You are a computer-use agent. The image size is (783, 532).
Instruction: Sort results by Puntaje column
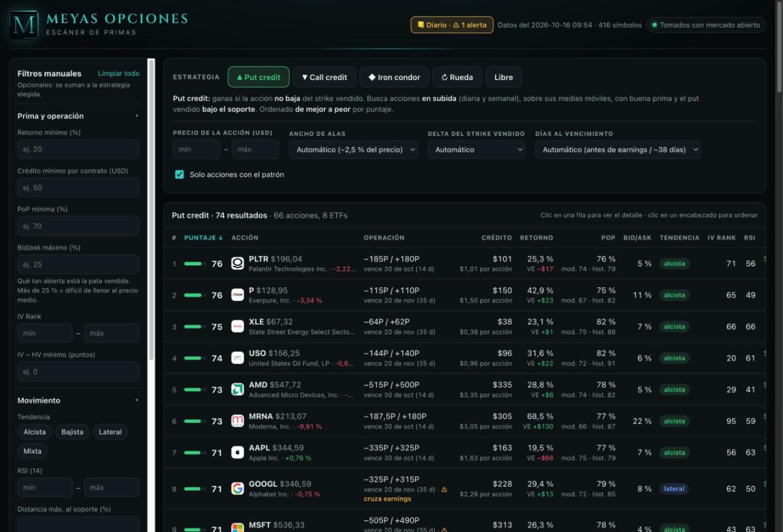click(x=204, y=237)
